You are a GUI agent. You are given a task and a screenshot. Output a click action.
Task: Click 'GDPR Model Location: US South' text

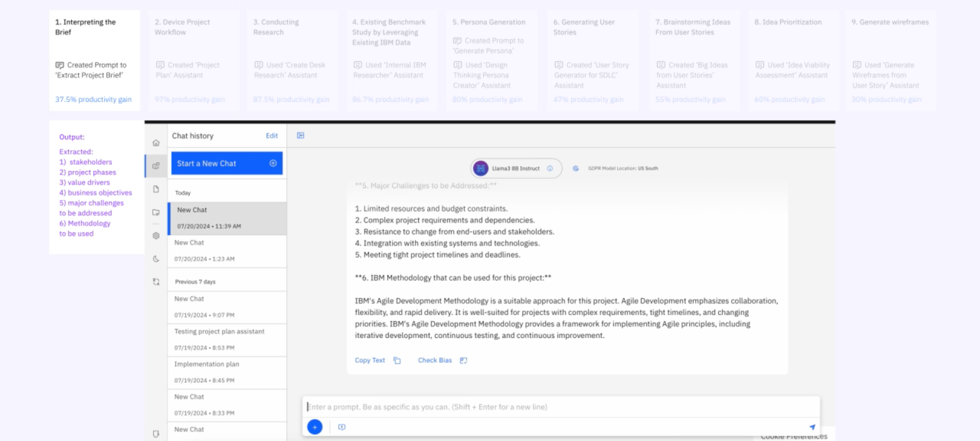(623, 168)
